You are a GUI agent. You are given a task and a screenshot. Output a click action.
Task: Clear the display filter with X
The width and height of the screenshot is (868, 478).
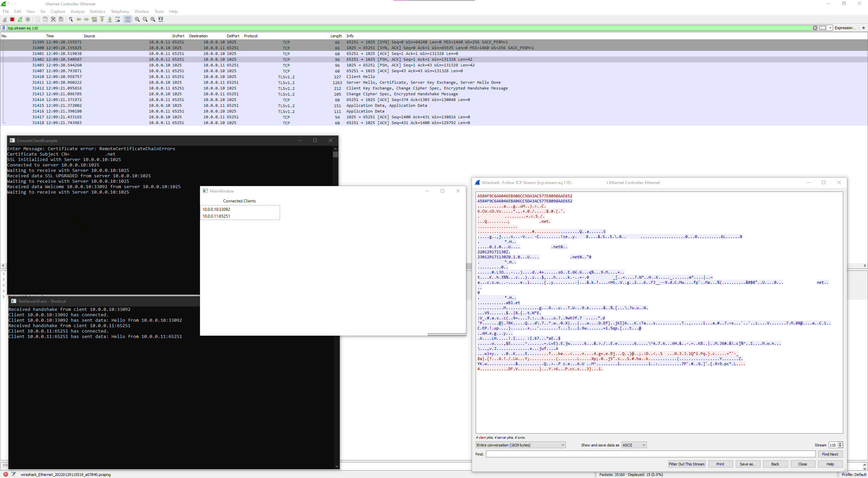(815, 28)
